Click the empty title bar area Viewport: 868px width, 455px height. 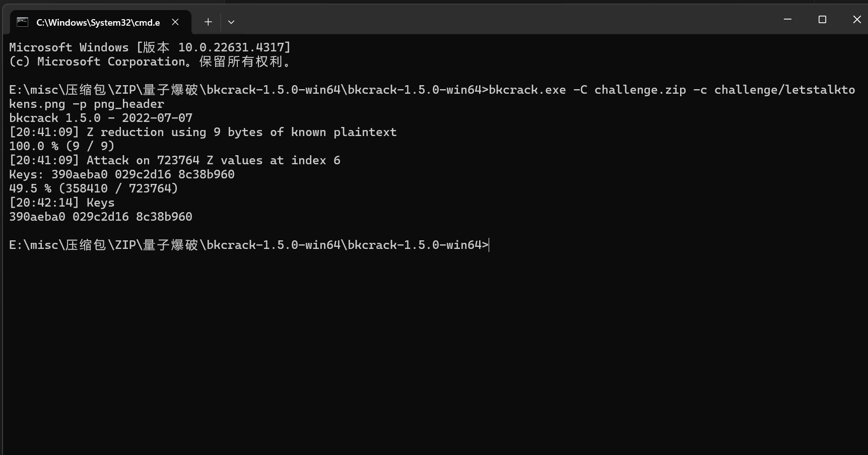click(x=504, y=20)
